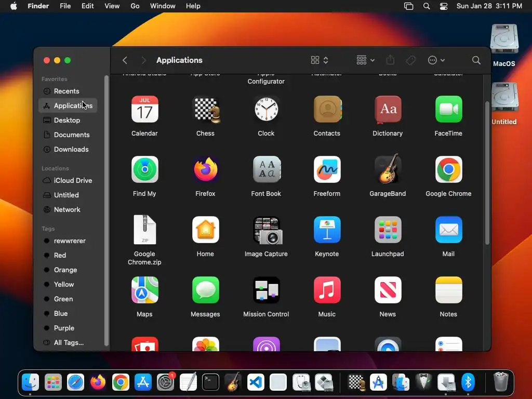Open the Trash in the Dock
The image size is (532, 399).
[501, 382]
